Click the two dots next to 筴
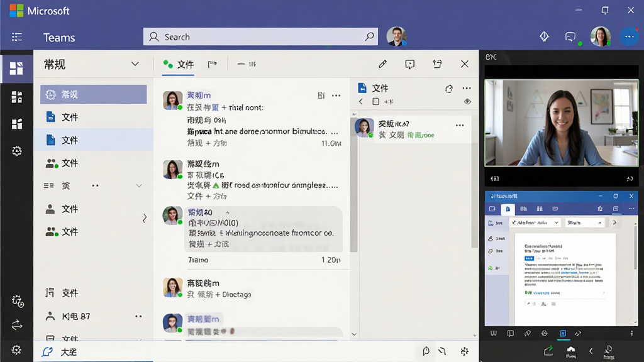The width and height of the screenshot is (644, 362). 96,185
